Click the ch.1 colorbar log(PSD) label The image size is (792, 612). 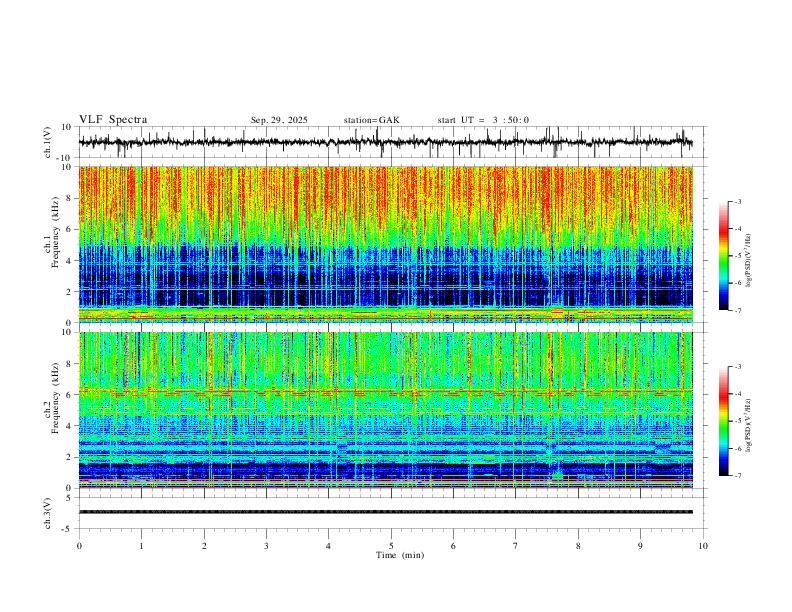click(749, 261)
